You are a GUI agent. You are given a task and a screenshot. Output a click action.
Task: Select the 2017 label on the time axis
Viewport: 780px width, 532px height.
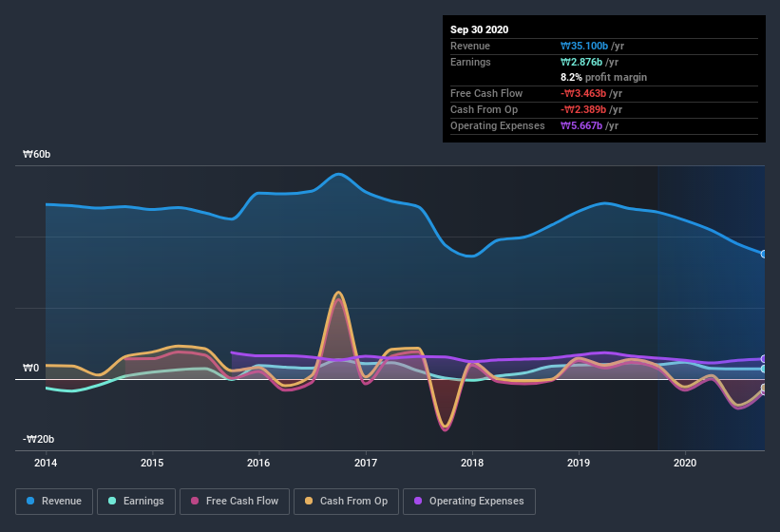tap(366, 464)
